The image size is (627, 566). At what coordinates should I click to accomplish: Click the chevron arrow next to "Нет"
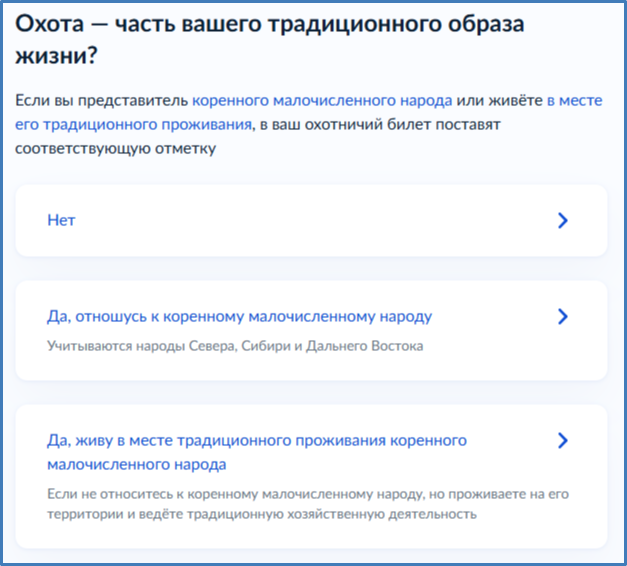click(x=563, y=221)
